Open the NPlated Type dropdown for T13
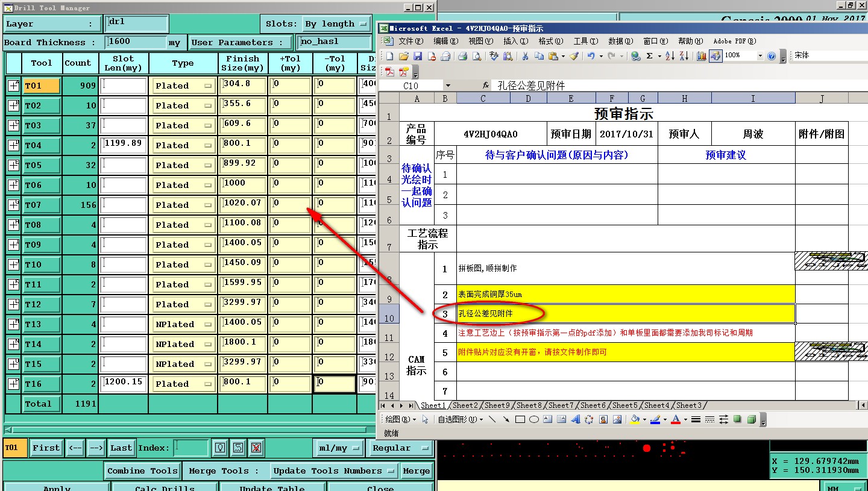Screen dimensions: 868x491 [x=183, y=324]
